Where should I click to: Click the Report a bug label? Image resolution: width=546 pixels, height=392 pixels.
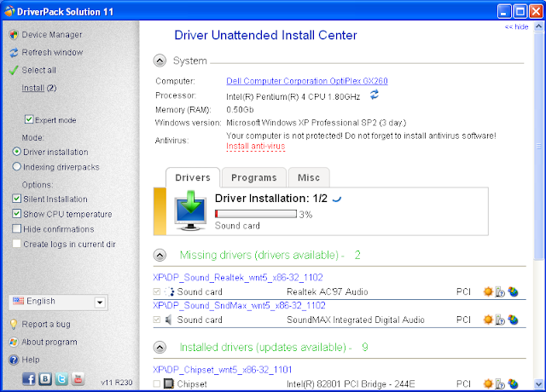coord(46,324)
